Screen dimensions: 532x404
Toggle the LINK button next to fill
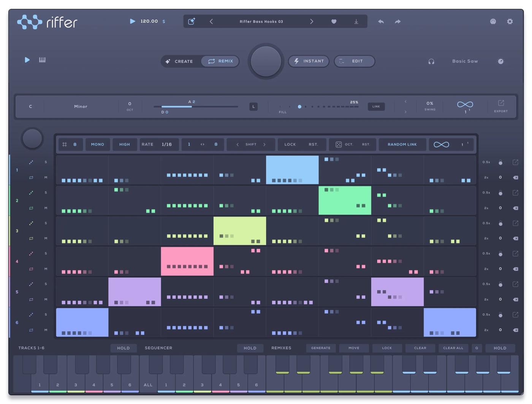point(376,107)
